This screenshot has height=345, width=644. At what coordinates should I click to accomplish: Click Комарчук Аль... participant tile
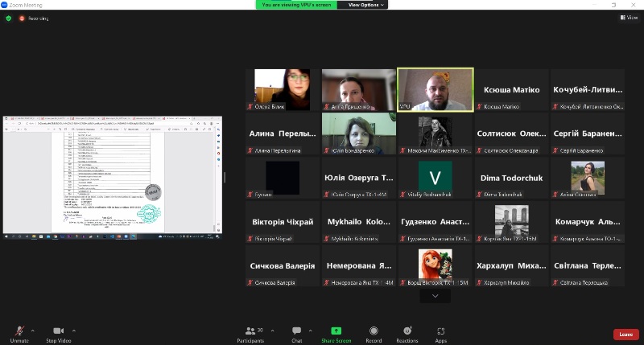[x=588, y=221]
